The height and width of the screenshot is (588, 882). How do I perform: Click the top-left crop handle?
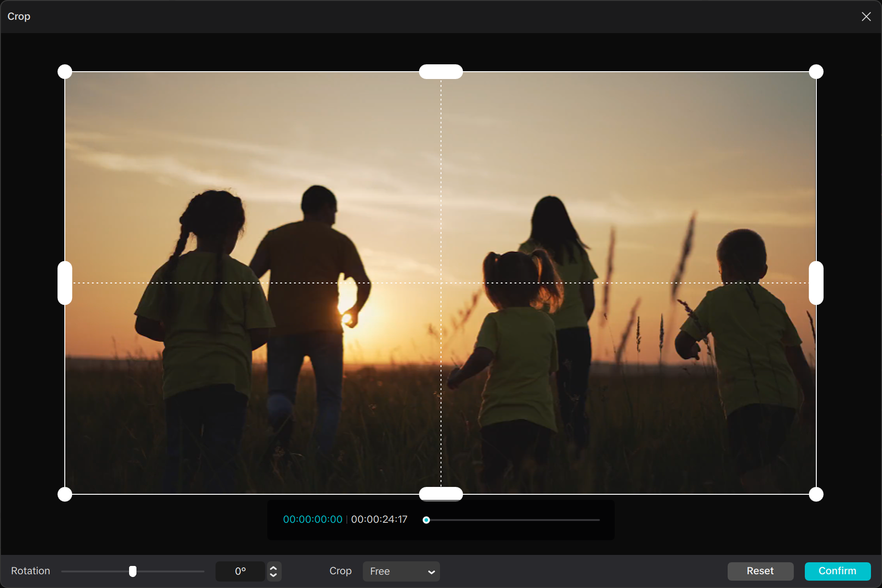click(x=65, y=71)
